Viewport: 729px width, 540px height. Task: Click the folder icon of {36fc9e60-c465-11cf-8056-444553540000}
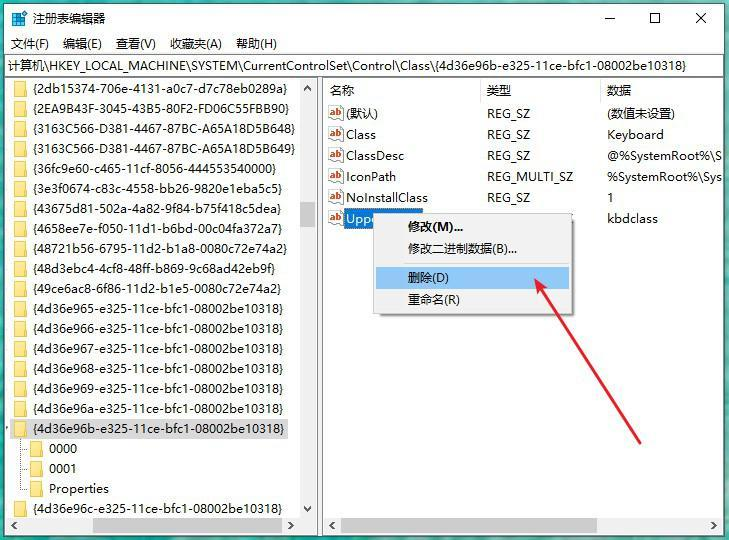tap(20, 169)
